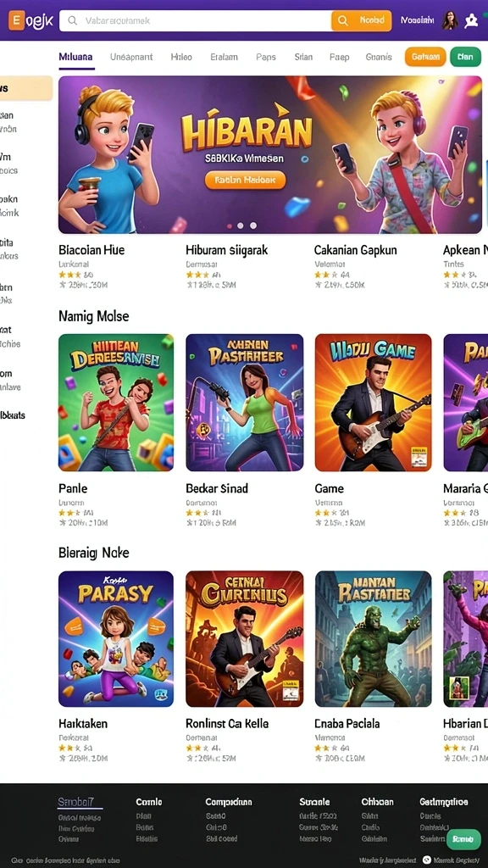
Task: Click the green Clan button
Action: click(x=465, y=57)
